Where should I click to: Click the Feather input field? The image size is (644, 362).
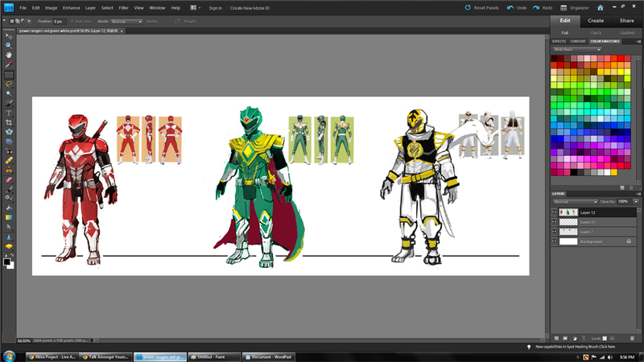(59, 22)
